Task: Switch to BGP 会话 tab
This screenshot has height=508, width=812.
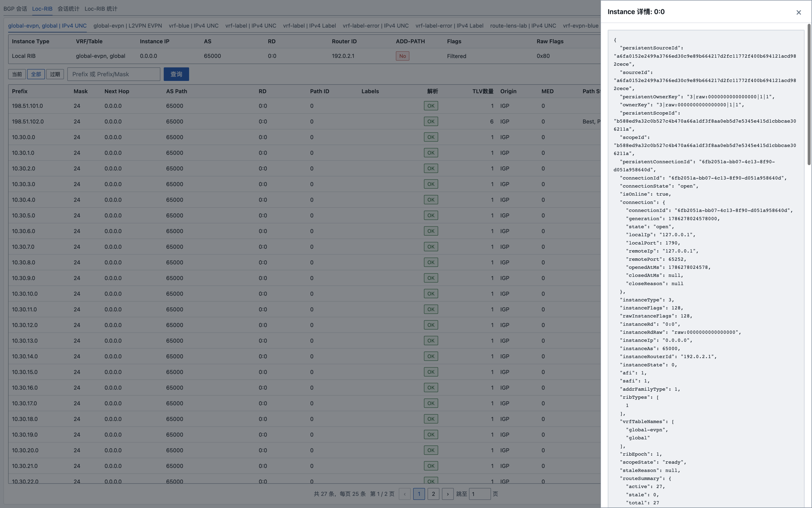Action: click(x=15, y=8)
